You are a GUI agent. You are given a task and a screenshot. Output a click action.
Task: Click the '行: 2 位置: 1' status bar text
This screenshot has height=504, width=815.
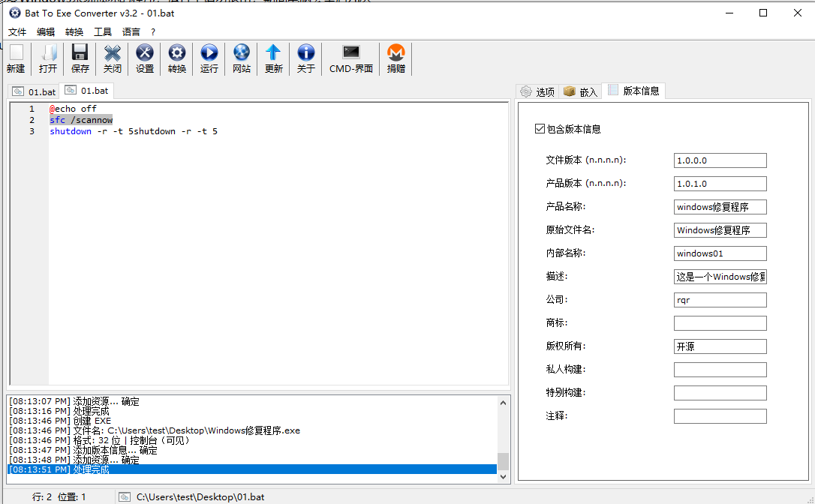point(59,497)
